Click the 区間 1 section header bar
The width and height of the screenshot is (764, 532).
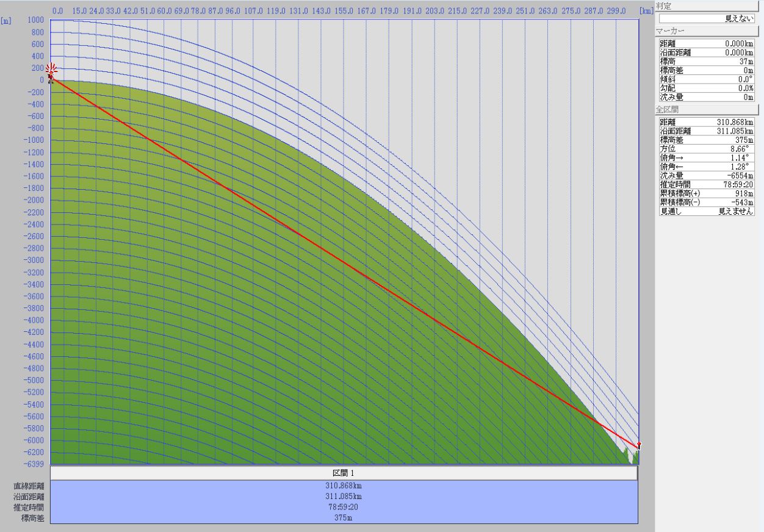click(x=344, y=473)
